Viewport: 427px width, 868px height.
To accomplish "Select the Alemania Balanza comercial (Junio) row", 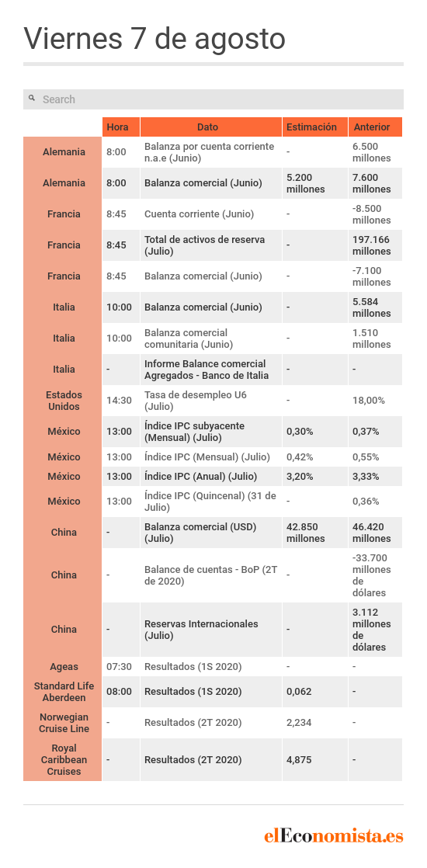I will click(x=213, y=183).
